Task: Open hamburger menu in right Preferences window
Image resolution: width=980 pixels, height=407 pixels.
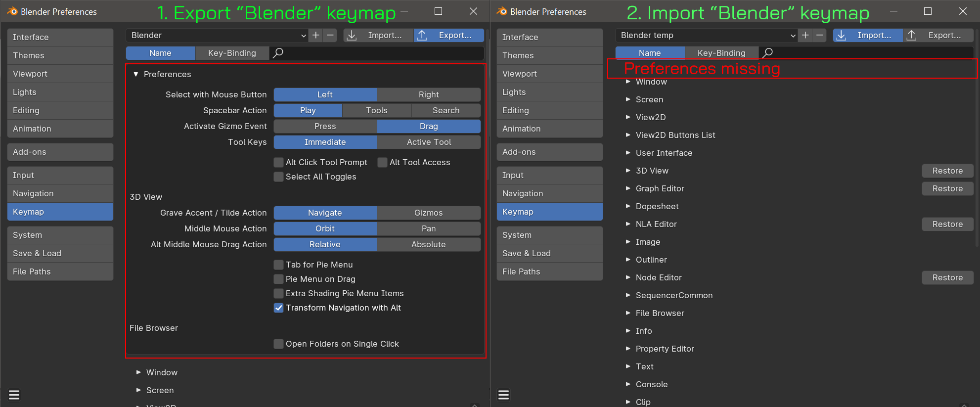Action: tap(504, 395)
